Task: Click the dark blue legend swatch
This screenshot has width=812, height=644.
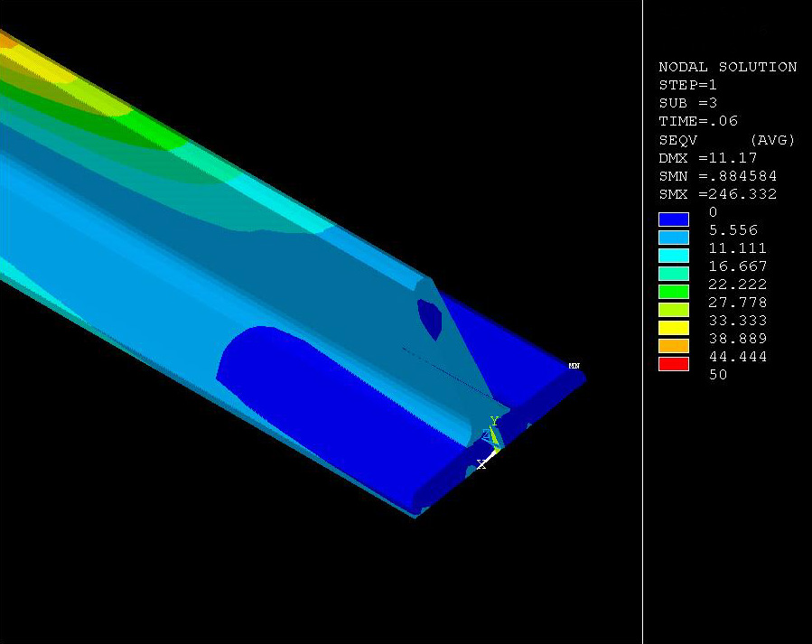Action: [674, 219]
